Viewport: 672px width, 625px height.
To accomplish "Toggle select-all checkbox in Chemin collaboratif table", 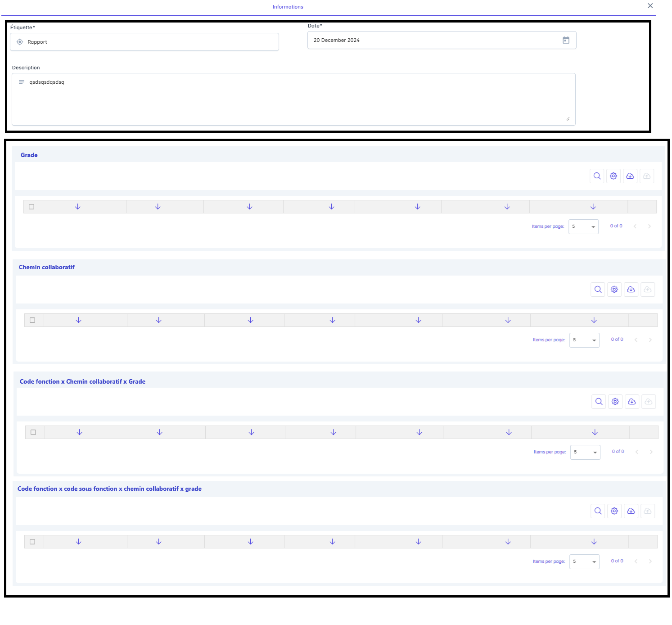I will coord(32,320).
